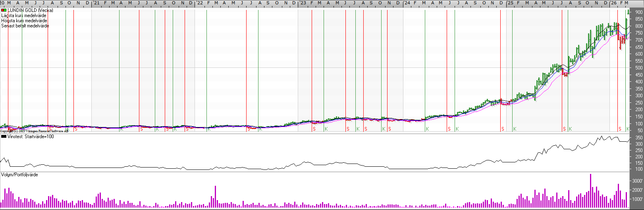This screenshot has width=644, height=210.
Task: Click the red-green LUNDIN GOLD legend icon
Action: [x=4, y=10]
